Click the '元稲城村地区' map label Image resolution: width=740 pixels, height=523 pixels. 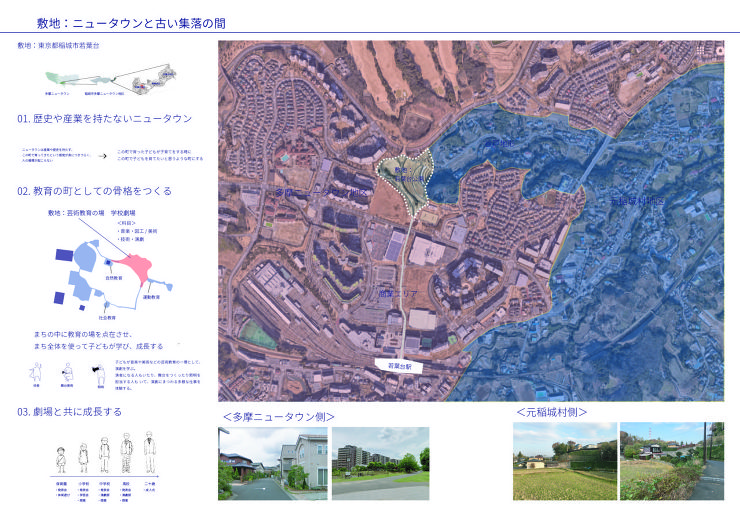638,201
